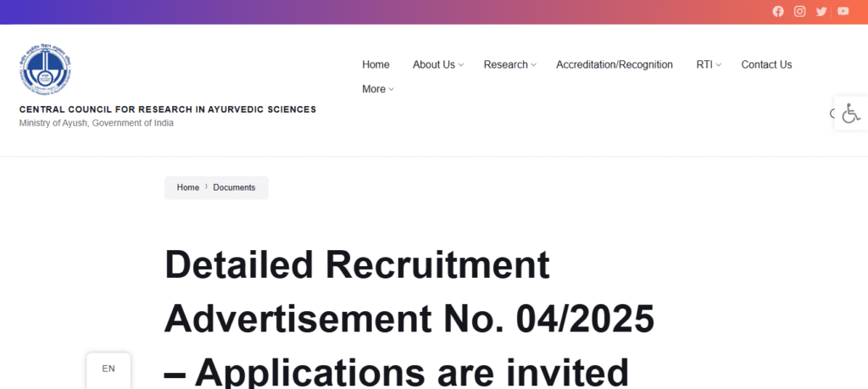Open the YouTube channel icon
868x389 pixels.
coord(843,11)
